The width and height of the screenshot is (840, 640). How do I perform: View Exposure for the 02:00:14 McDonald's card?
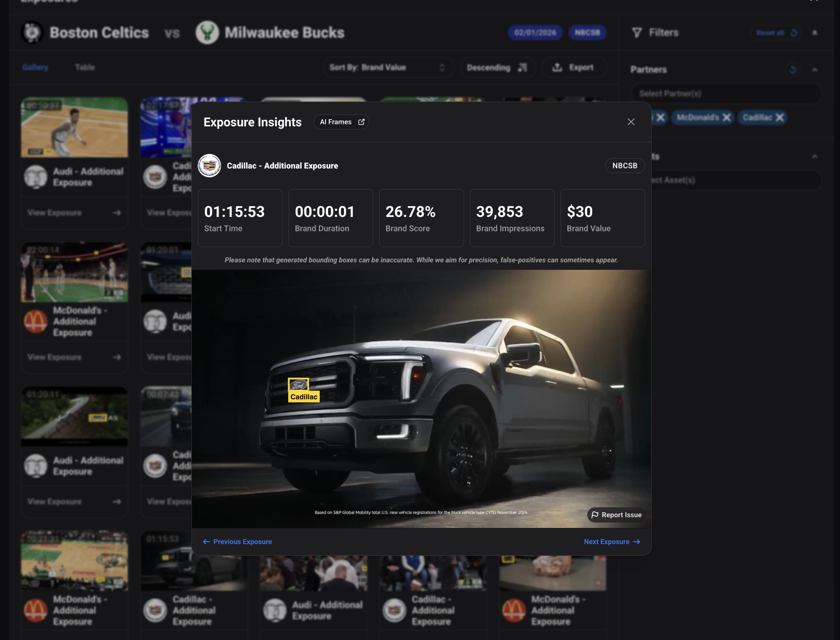[74, 357]
